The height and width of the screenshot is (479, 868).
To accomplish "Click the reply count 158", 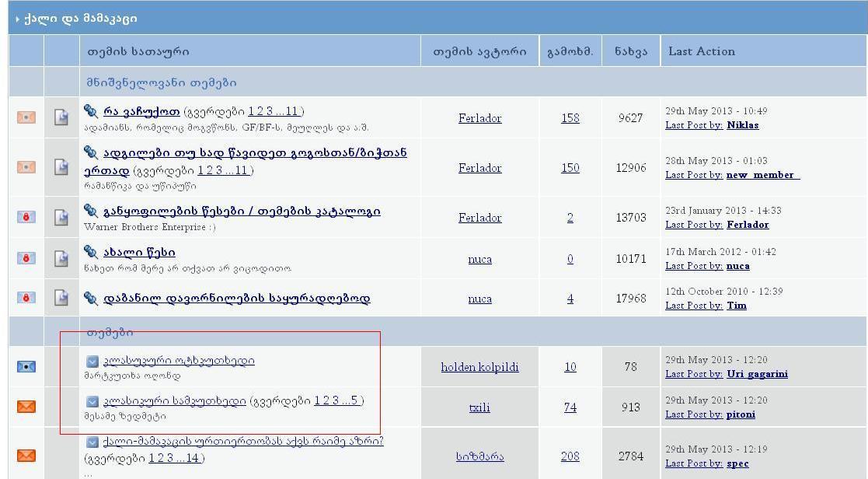I will [570, 118].
